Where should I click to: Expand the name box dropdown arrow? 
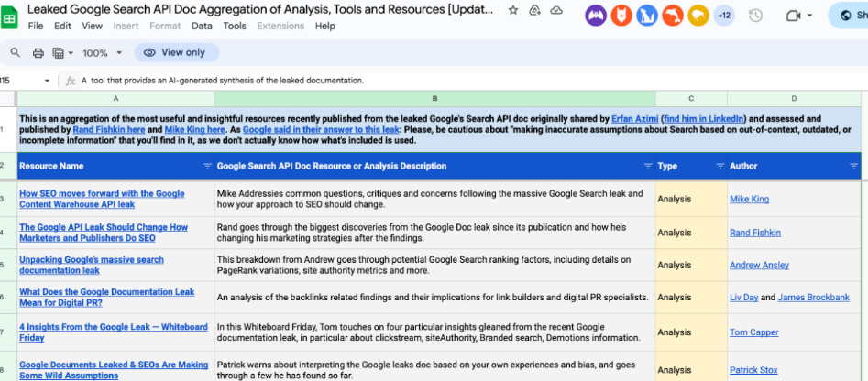tap(48, 81)
